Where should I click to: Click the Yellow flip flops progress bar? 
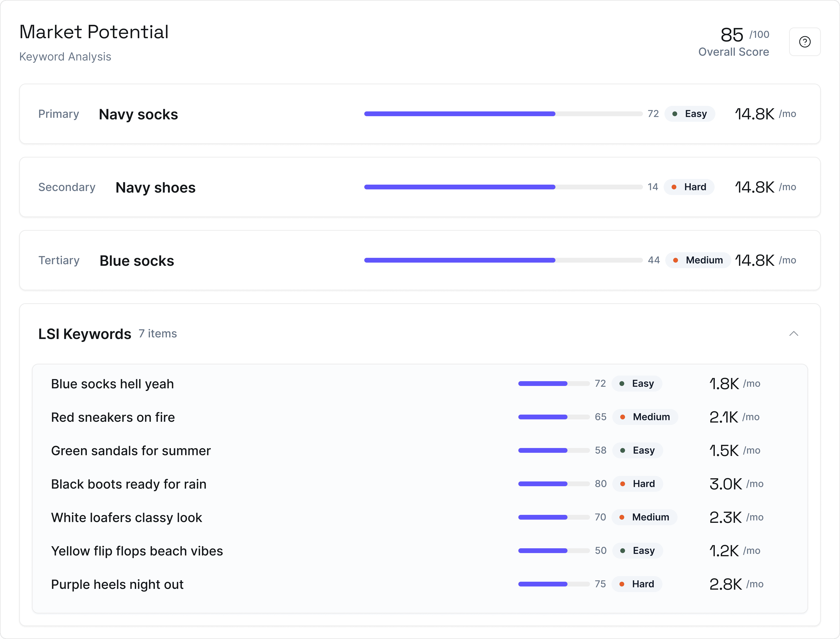click(x=553, y=550)
